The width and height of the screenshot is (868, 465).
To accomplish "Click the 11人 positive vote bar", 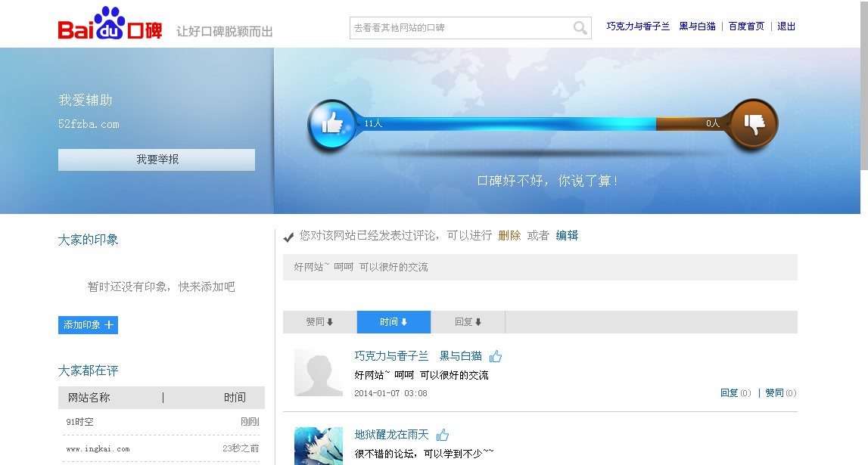I will click(x=506, y=124).
